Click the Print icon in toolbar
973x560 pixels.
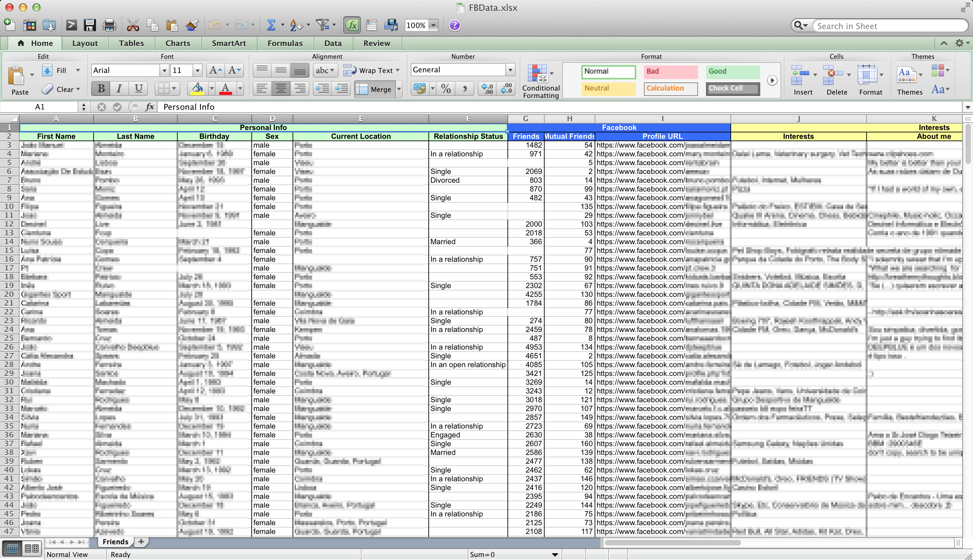click(x=109, y=25)
